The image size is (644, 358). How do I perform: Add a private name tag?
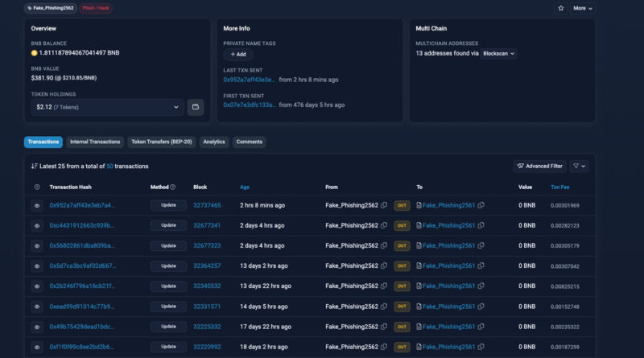point(237,54)
